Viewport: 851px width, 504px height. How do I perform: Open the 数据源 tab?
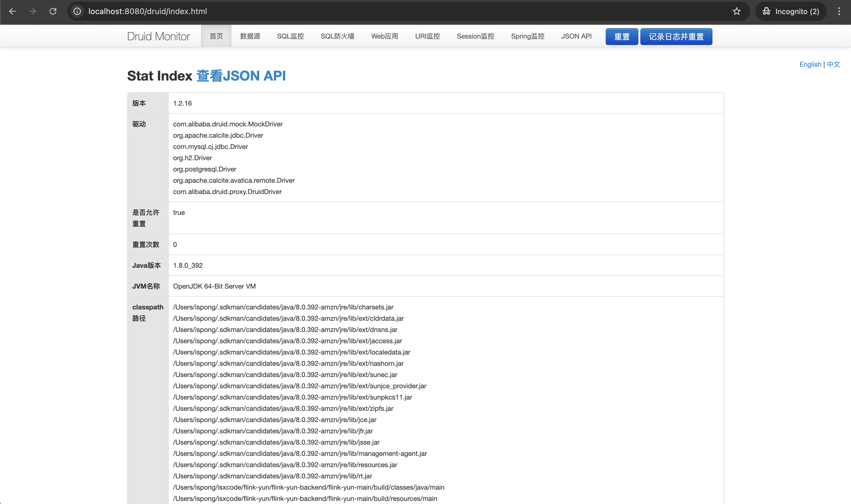coord(250,36)
